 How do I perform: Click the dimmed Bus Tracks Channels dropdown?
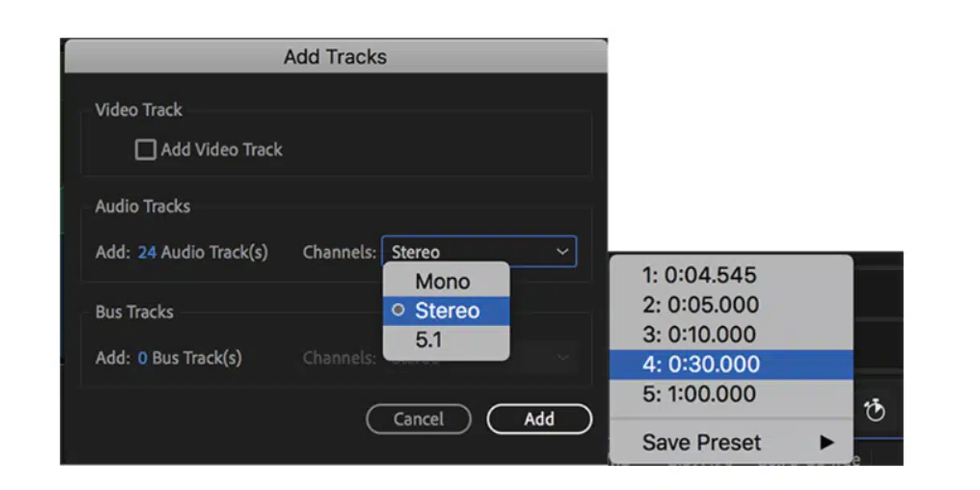pyautogui.click(x=546, y=357)
